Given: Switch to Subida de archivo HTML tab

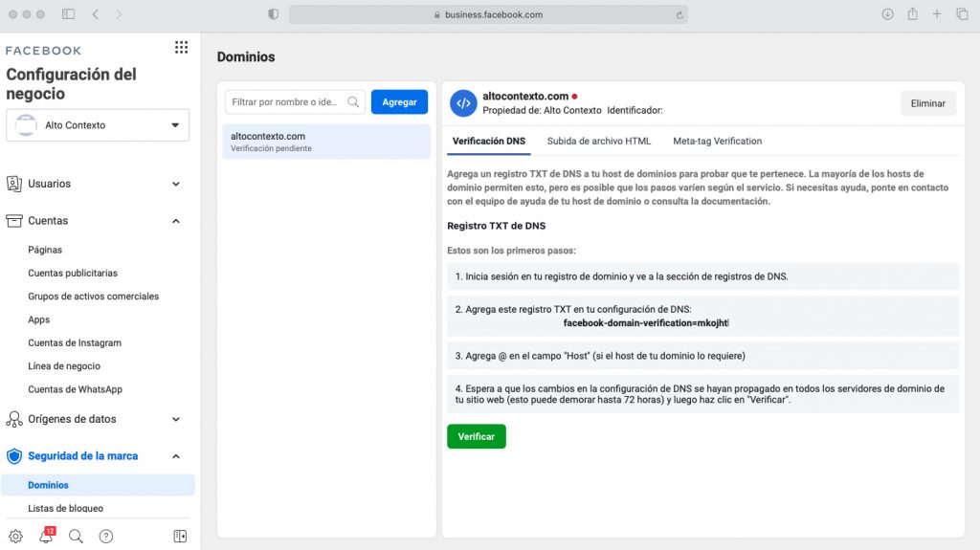Looking at the screenshot, I should tap(599, 142).
